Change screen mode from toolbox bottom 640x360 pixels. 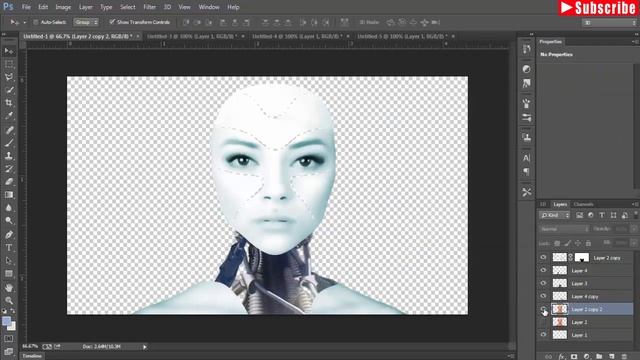pos(9,351)
